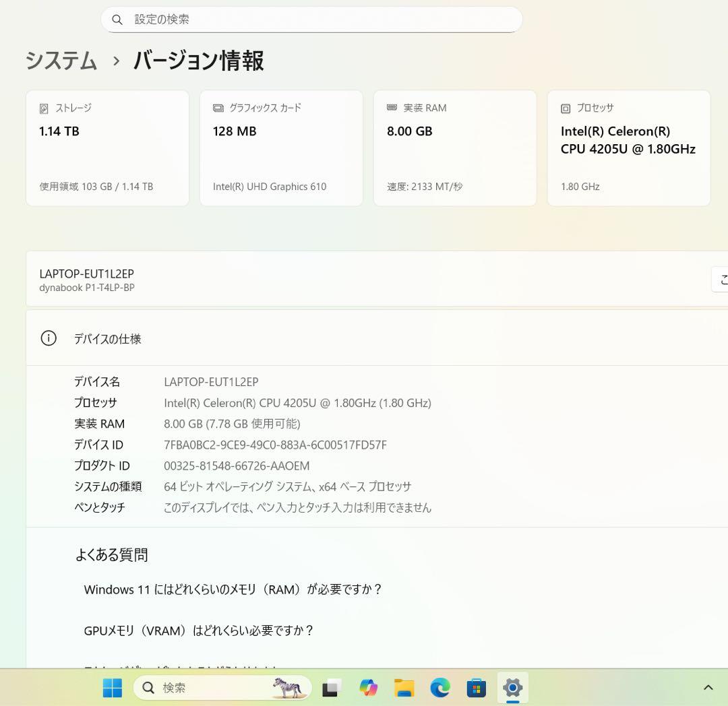Viewport: 728px width, 706px height.
Task: Select the バージョン情報 breadcrumb item
Action: pos(198,61)
